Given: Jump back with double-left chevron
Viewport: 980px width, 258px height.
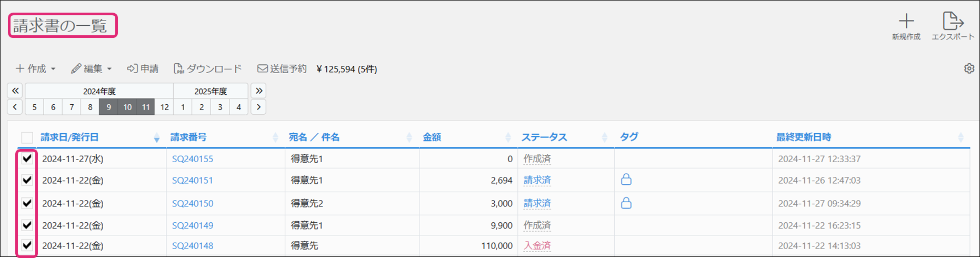Looking at the screenshot, I should [x=15, y=91].
